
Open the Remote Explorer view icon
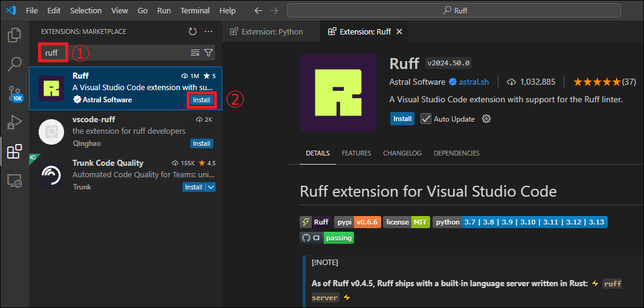tap(14, 180)
